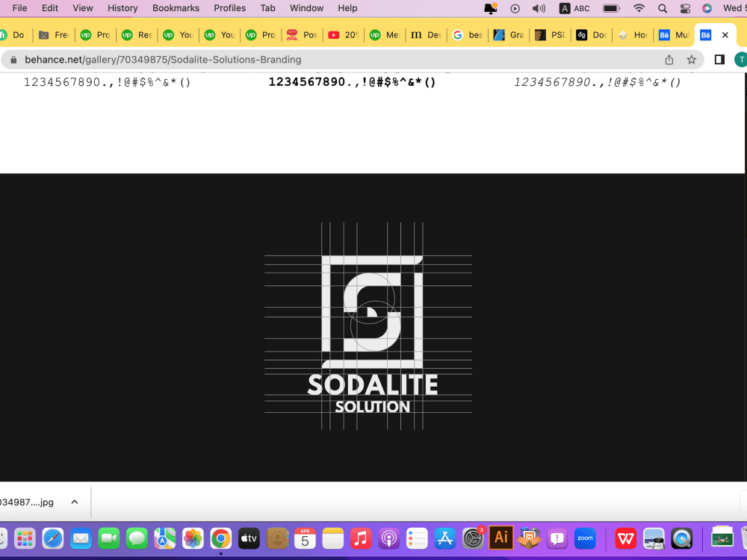This screenshot has width=747, height=560.
Task: Close the active Behance tab
Action: point(725,35)
